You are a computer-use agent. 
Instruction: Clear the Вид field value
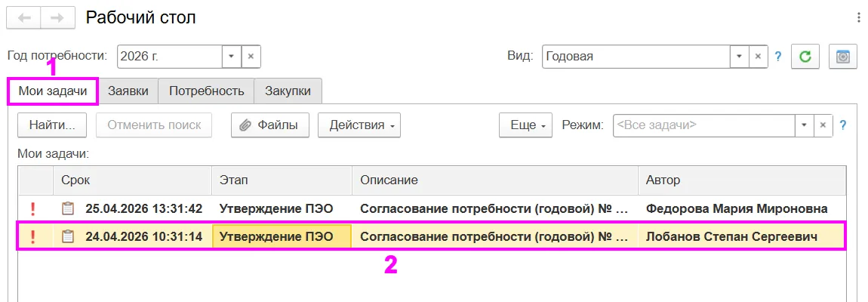pos(759,56)
